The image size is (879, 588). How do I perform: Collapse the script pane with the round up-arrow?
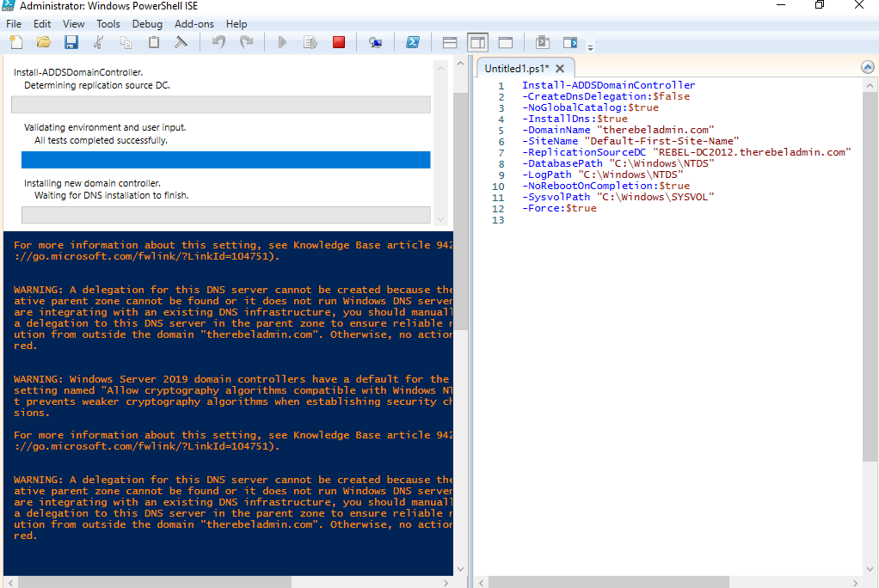(867, 67)
